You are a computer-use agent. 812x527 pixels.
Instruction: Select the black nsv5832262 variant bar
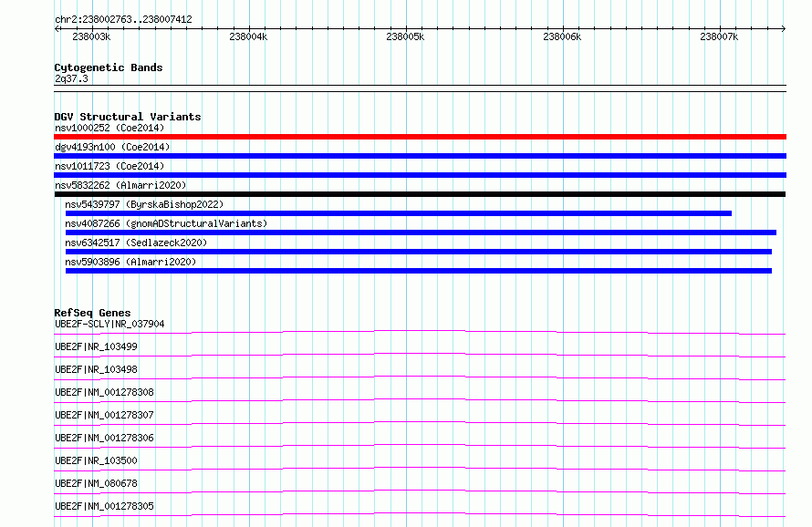coord(420,194)
